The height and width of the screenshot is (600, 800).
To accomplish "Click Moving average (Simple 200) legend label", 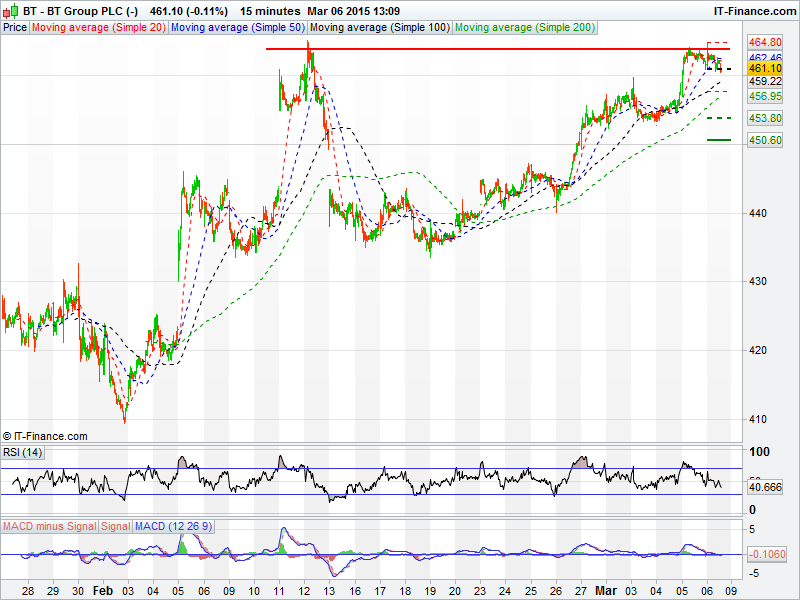I will pos(524,27).
